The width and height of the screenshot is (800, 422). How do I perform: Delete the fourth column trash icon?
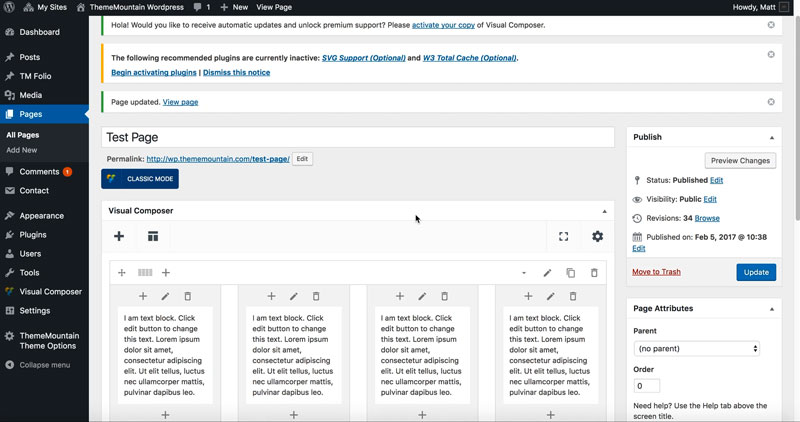pyautogui.click(x=573, y=296)
